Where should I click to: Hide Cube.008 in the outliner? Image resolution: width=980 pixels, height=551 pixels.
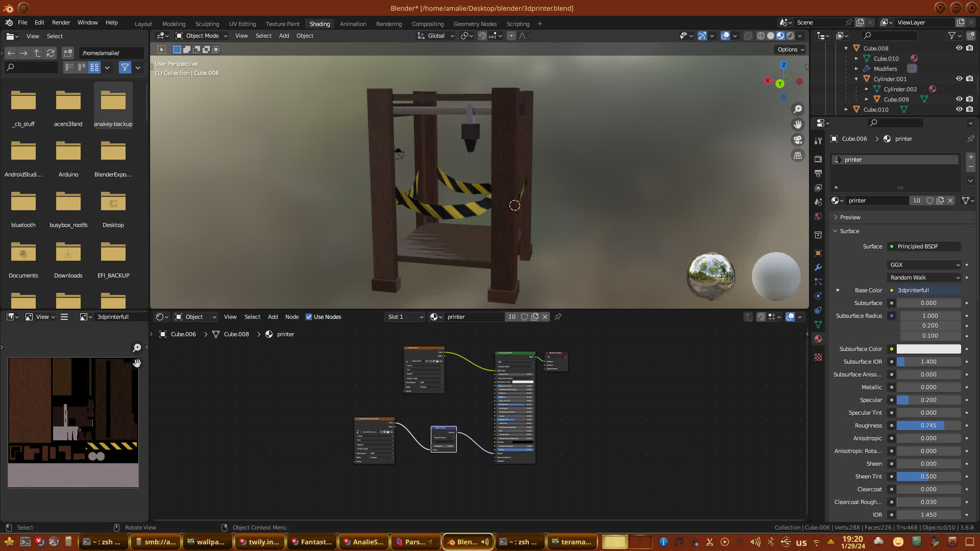pyautogui.click(x=959, y=48)
